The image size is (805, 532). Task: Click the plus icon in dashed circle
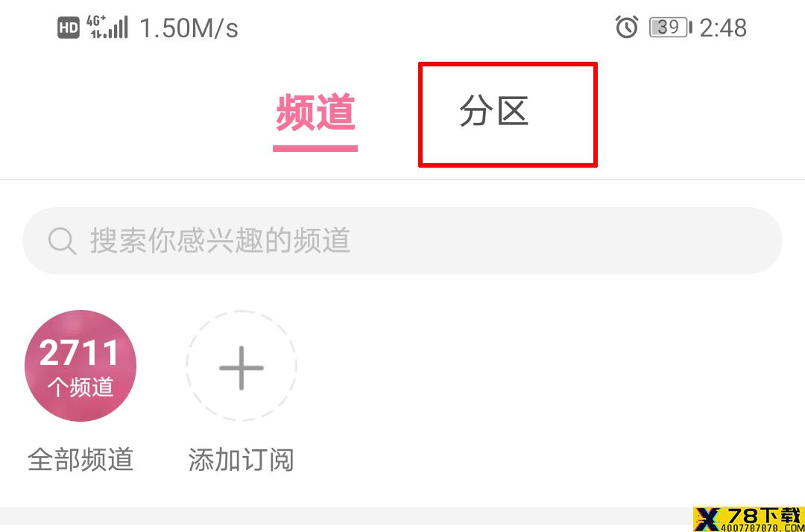point(241,367)
